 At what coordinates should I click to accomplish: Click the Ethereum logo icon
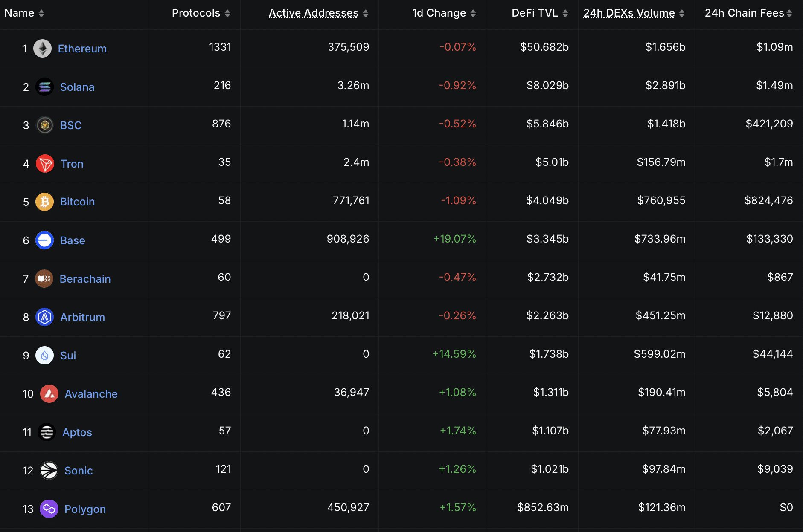tap(43, 49)
